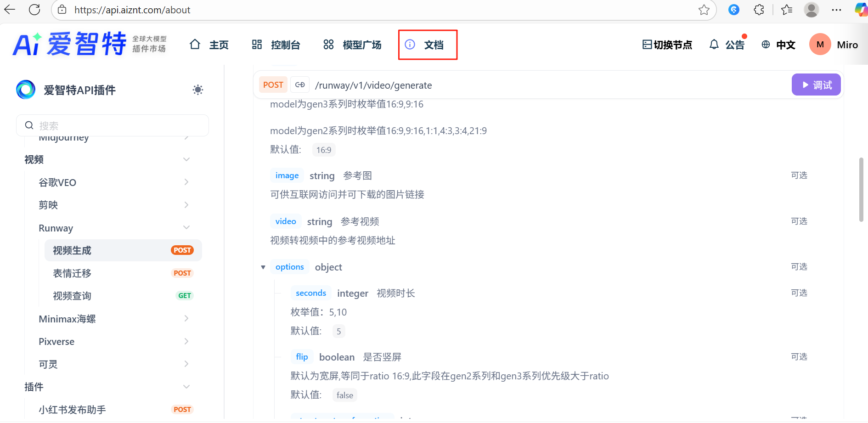Click the video parameter tag

[x=286, y=221]
